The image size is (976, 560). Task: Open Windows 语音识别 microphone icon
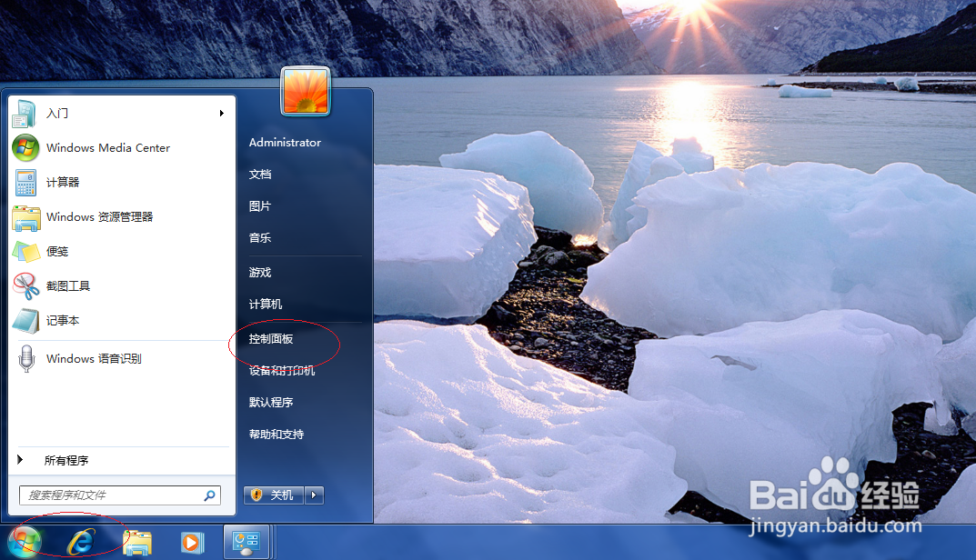25,358
